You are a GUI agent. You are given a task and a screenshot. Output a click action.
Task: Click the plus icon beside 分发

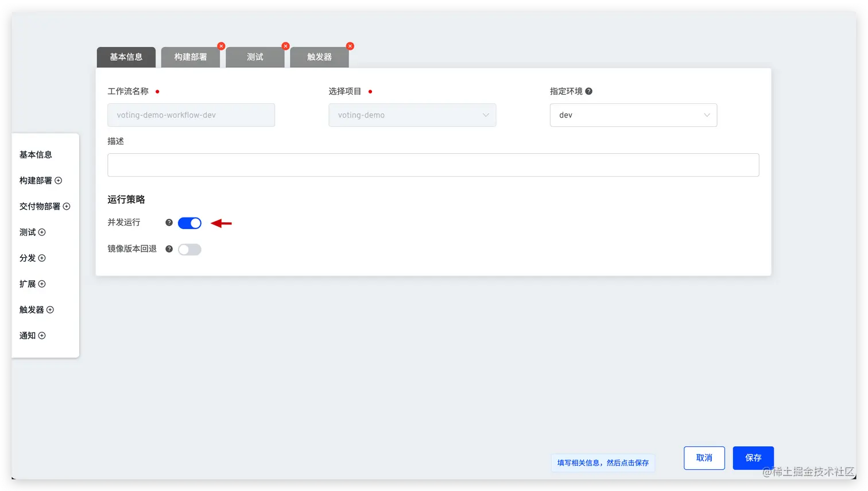coord(42,258)
